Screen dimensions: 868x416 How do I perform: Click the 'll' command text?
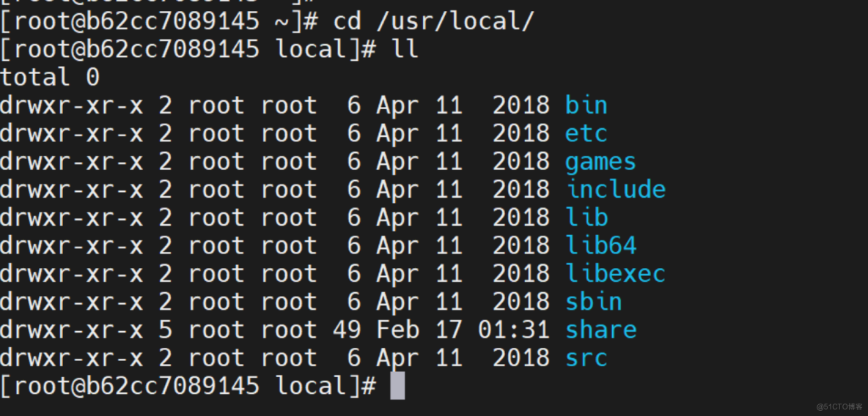405,50
